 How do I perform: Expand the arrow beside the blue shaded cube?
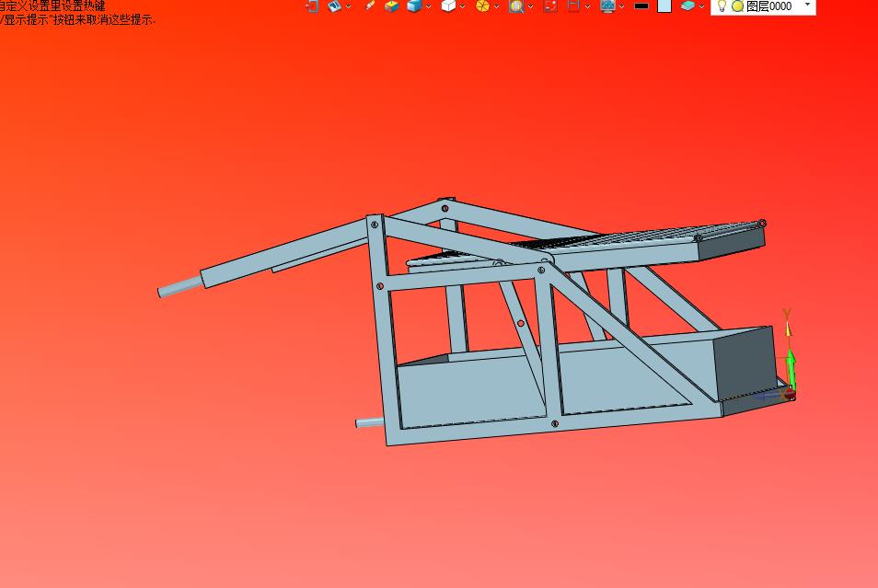pyautogui.click(x=428, y=6)
